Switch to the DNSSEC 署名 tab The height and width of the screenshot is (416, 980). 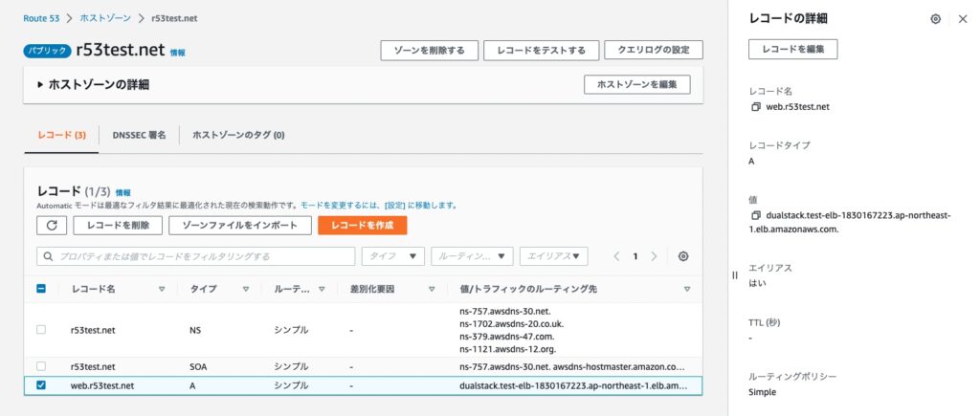140,135
